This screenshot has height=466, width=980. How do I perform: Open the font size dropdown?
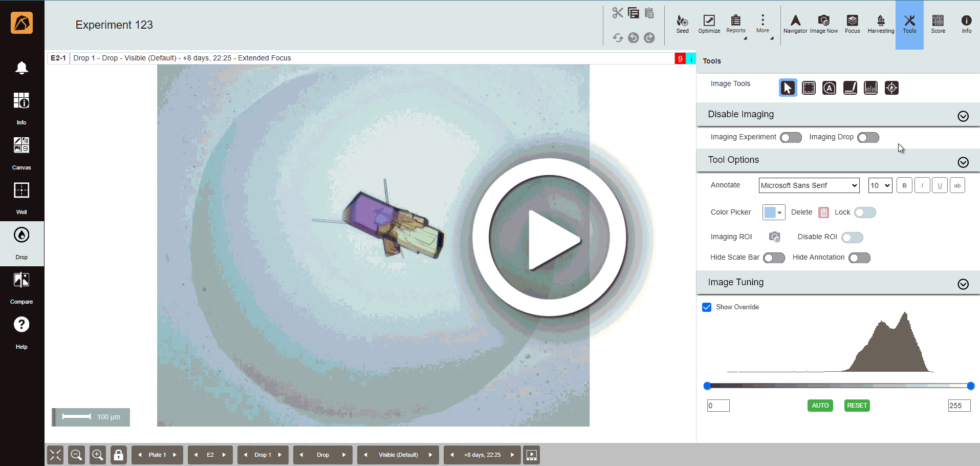[x=880, y=185]
